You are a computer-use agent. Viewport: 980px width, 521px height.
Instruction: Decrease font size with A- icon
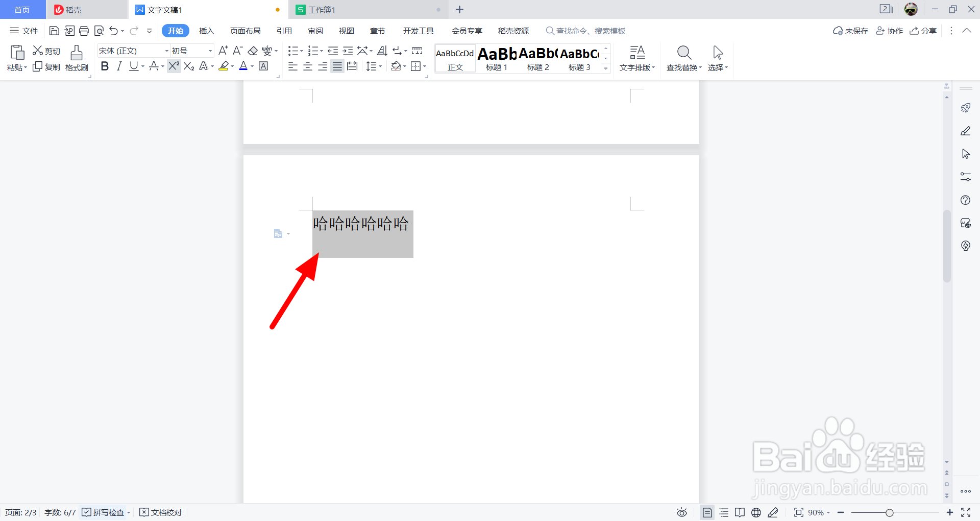click(237, 51)
